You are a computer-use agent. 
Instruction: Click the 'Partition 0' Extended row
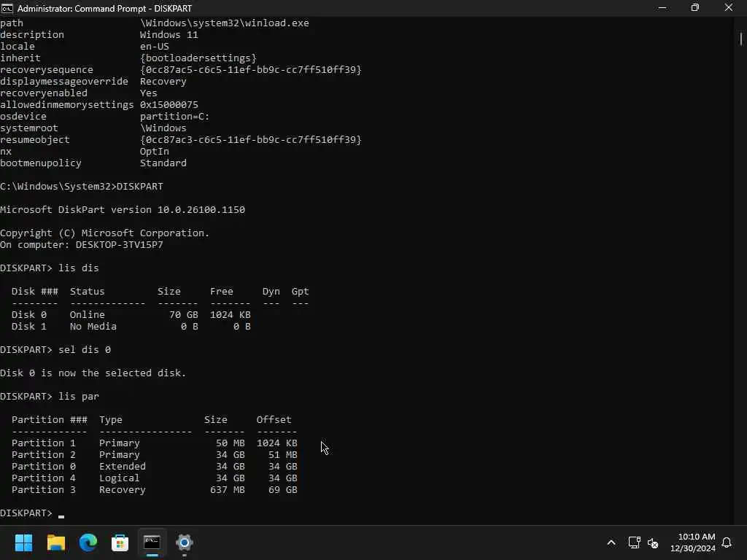tap(155, 466)
